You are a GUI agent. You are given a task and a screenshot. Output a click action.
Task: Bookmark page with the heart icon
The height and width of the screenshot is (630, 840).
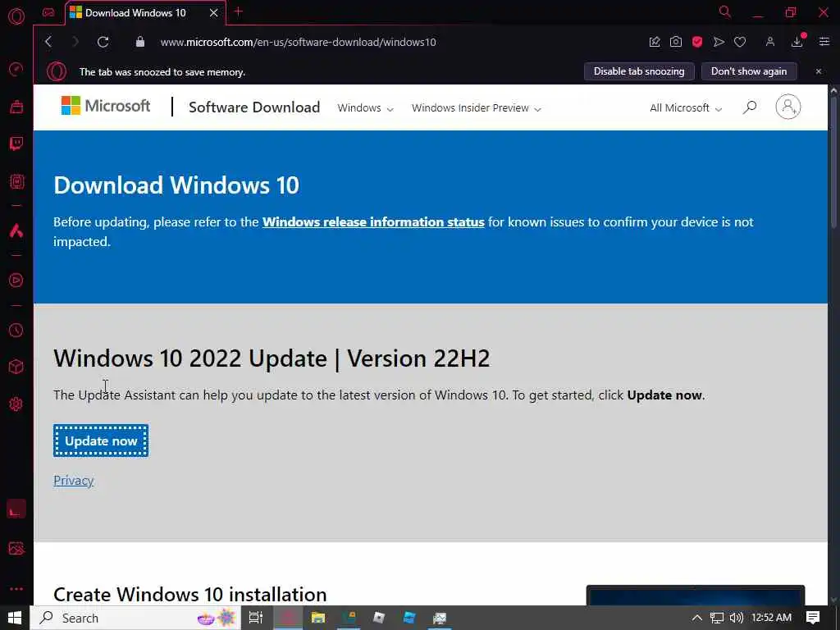(740, 42)
